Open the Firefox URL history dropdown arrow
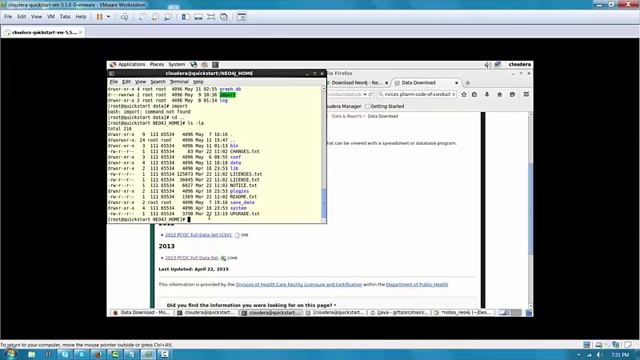 click(x=365, y=94)
